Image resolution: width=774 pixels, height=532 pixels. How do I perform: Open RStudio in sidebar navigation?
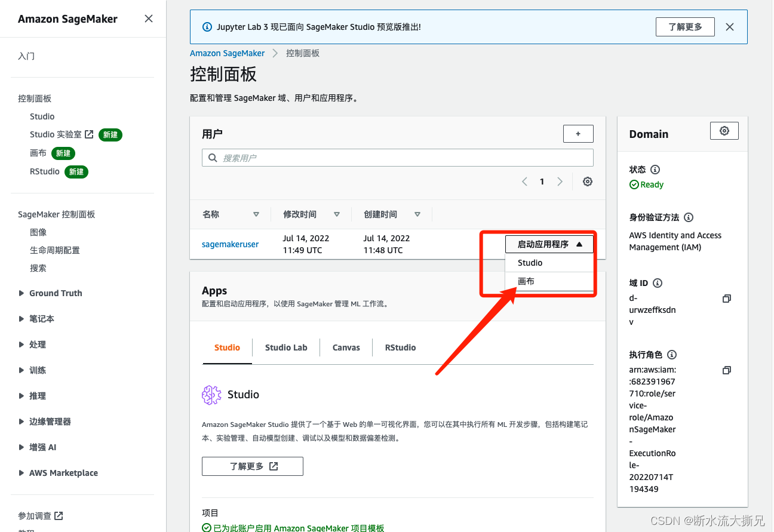45,172
